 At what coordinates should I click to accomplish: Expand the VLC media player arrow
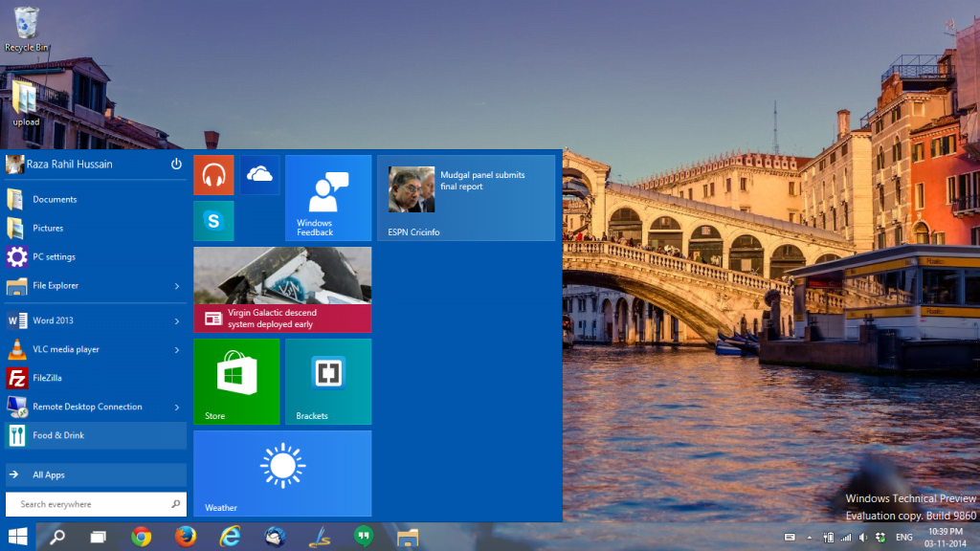(x=177, y=350)
